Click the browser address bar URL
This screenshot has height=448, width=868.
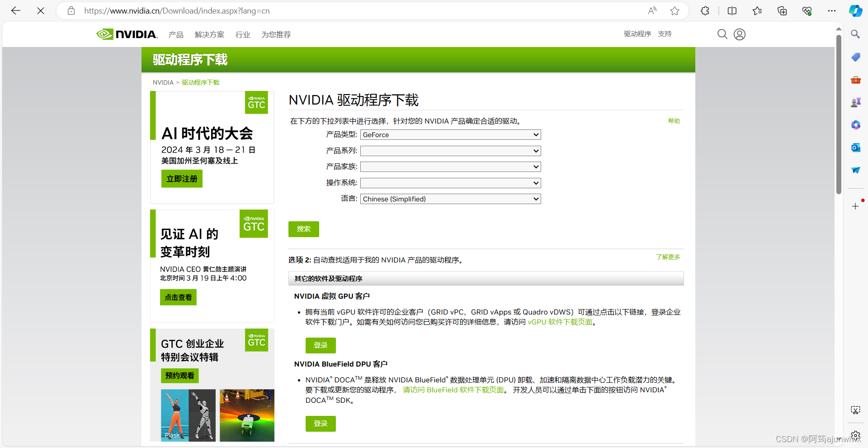(x=177, y=11)
